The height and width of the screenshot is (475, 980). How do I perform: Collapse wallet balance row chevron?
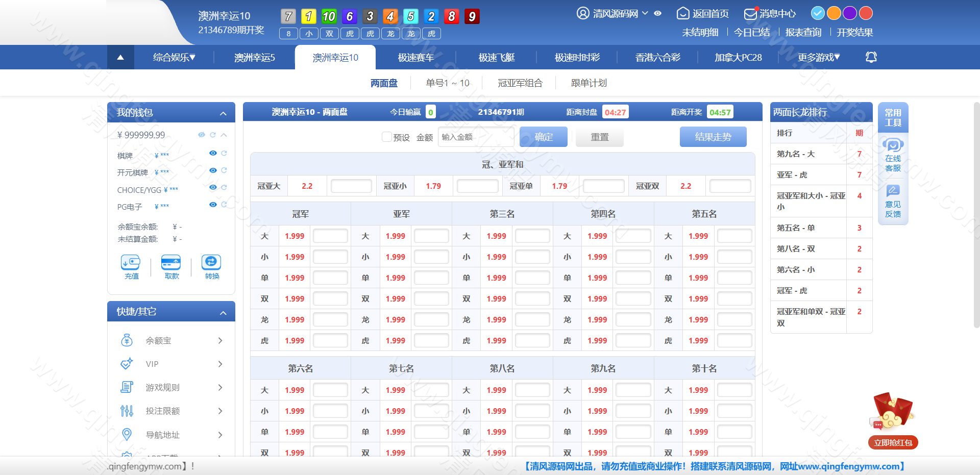(x=224, y=135)
